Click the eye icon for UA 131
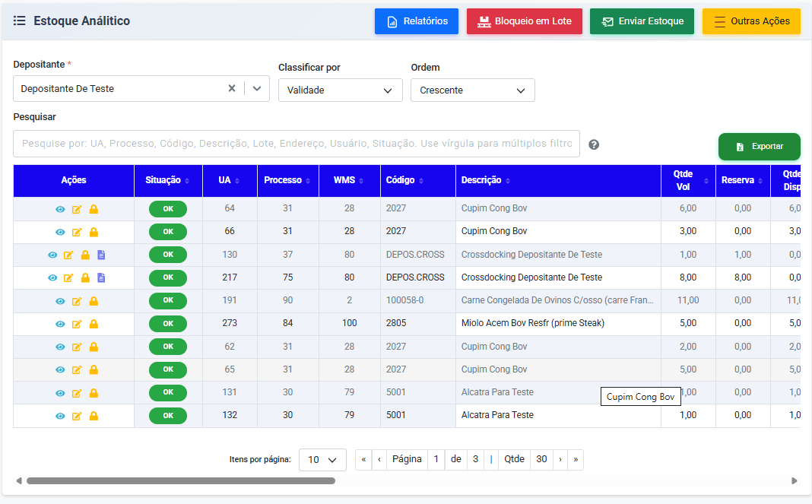Image resolution: width=812 pixels, height=504 pixels. tap(60, 393)
